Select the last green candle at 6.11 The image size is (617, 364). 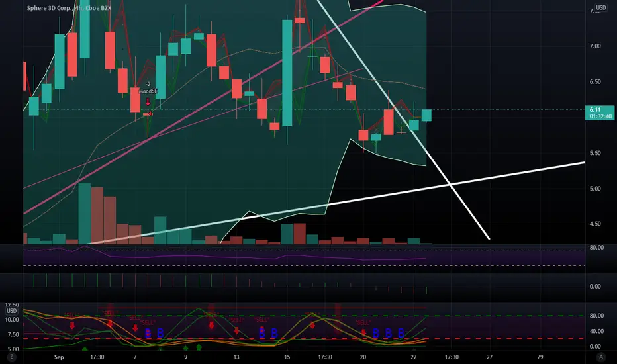point(426,115)
